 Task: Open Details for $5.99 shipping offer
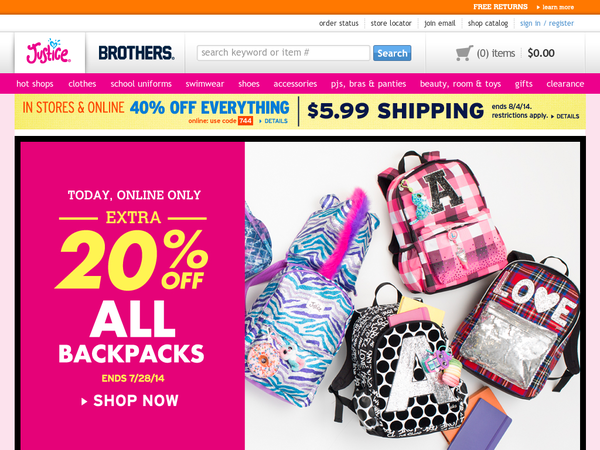pyautogui.click(x=565, y=116)
